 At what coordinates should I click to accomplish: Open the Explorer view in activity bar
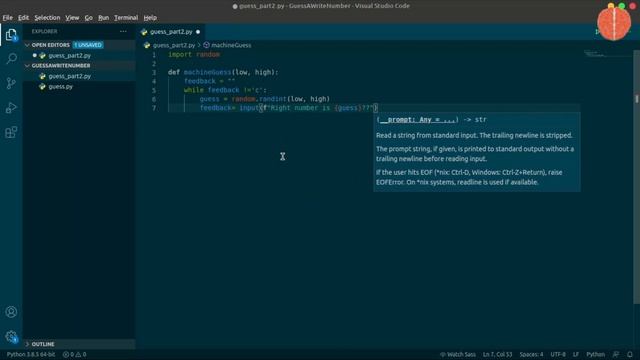(x=11, y=35)
